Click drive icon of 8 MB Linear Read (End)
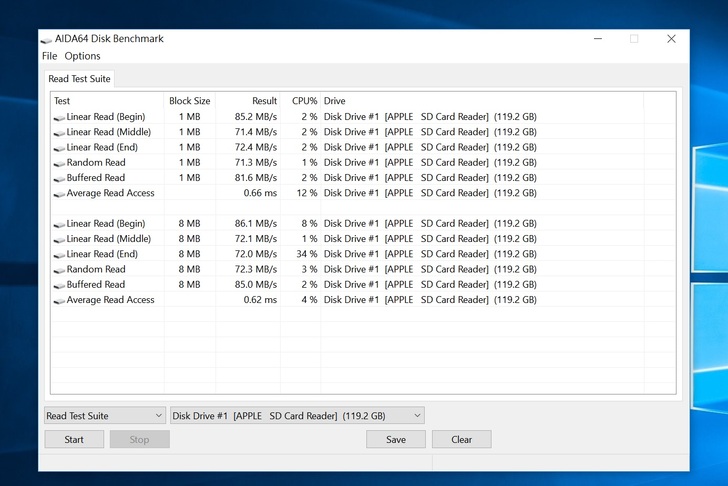The width and height of the screenshot is (728, 486). click(59, 254)
